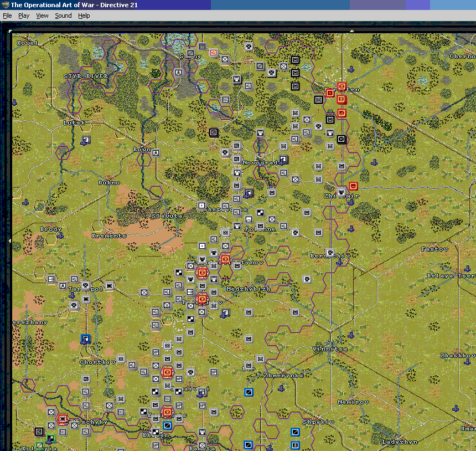The width and height of the screenshot is (476, 451).
Task: Select the red dot-symbol counter at Korosten
Action: point(330,93)
